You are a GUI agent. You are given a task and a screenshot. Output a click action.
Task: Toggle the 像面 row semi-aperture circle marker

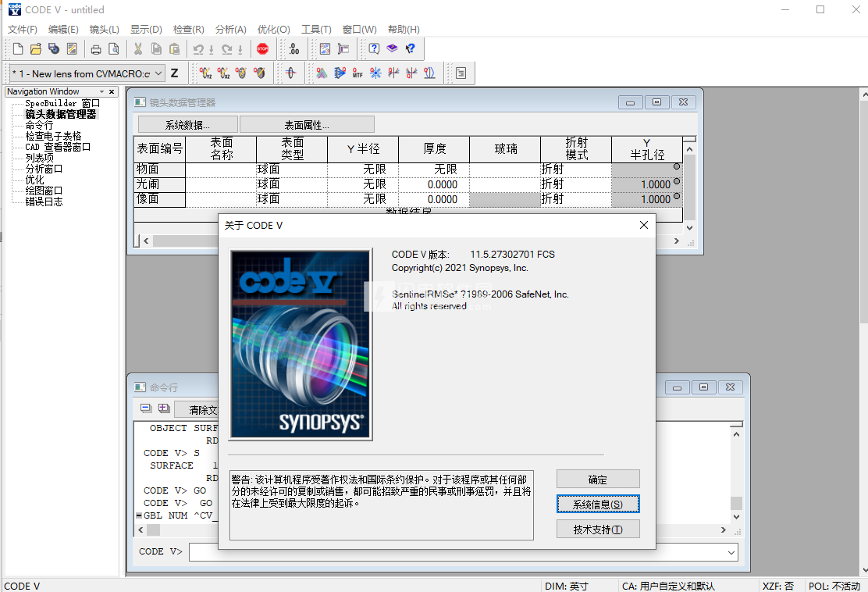tap(677, 196)
